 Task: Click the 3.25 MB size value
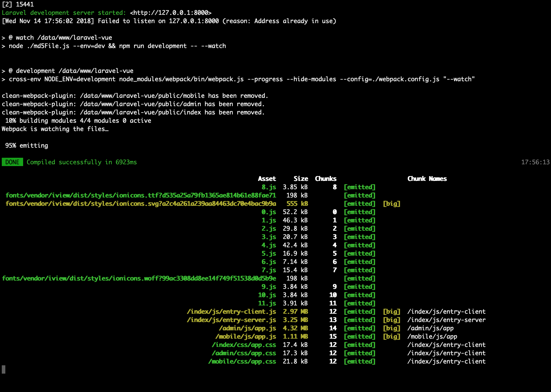[x=295, y=320]
